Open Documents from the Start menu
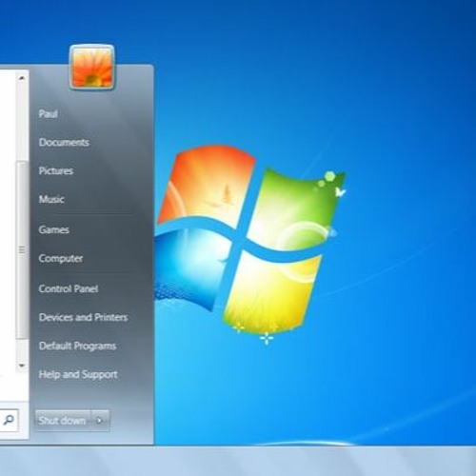Viewport: 476px width, 476px height. pyautogui.click(x=64, y=142)
